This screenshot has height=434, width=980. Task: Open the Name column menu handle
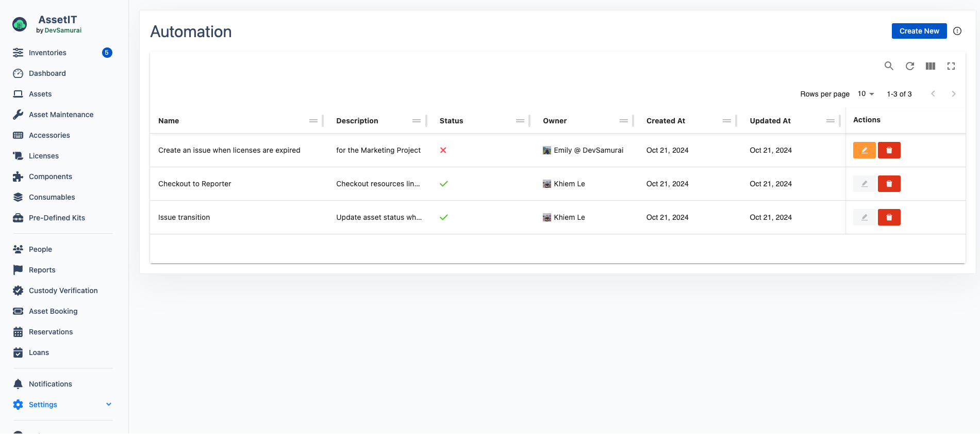pyautogui.click(x=313, y=121)
